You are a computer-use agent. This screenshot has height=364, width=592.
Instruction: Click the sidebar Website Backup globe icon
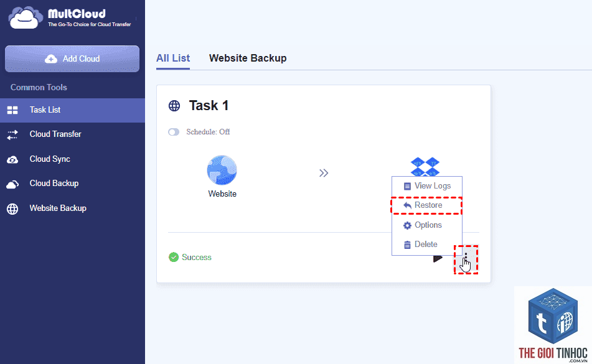[x=12, y=208]
